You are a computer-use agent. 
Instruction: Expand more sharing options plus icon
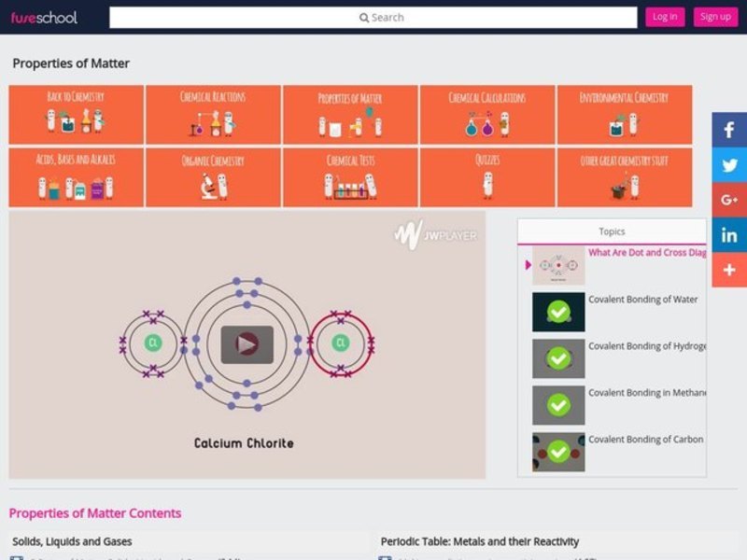(729, 270)
